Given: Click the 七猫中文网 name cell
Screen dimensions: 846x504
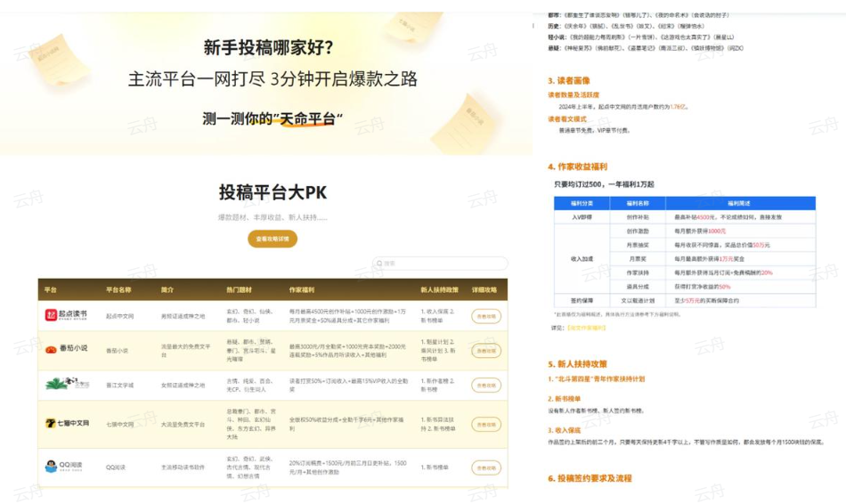Looking at the screenshot, I should point(120,425).
